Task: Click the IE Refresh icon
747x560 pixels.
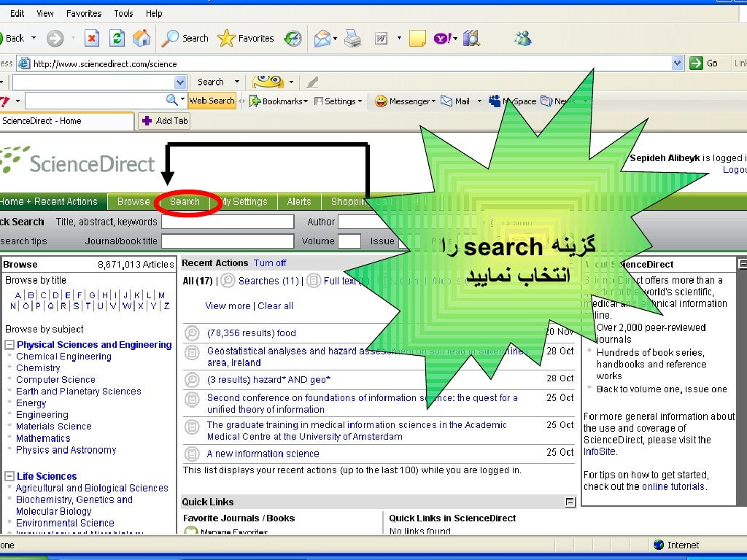Action: (x=117, y=38)
